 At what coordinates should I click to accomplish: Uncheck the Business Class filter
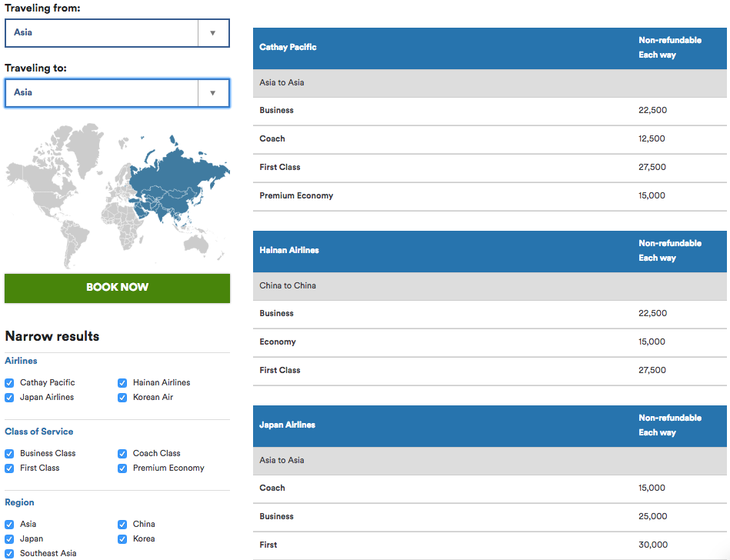[9, 453]
